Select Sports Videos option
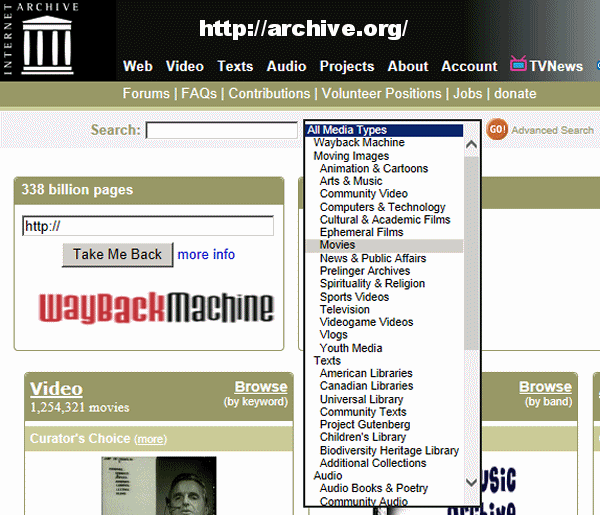Image resolution: width=600 pixels, height=515 pixels. point(385,297)
